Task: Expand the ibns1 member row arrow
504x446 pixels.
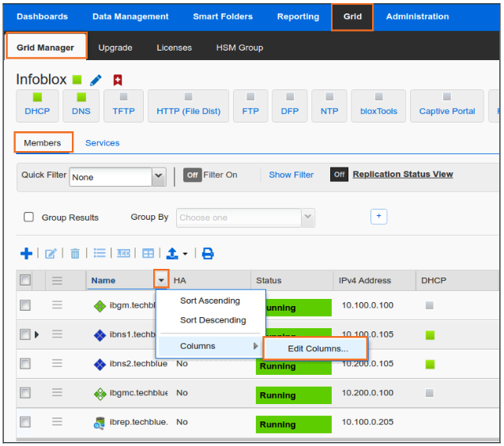Action: [x=36, y=334]
